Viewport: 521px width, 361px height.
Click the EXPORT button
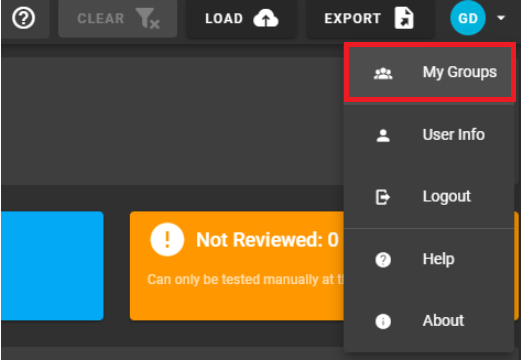[x=370, y=18]
